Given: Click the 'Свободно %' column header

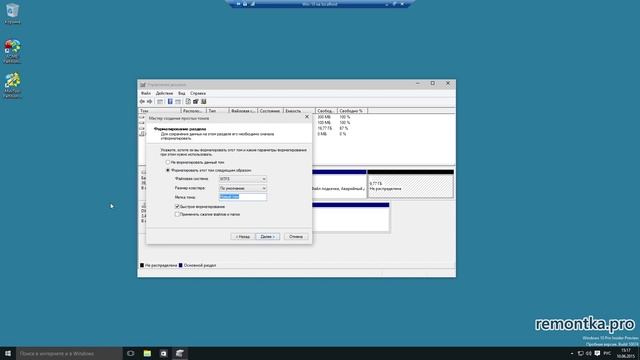Looking at the screenshot, I should (353, 111).
